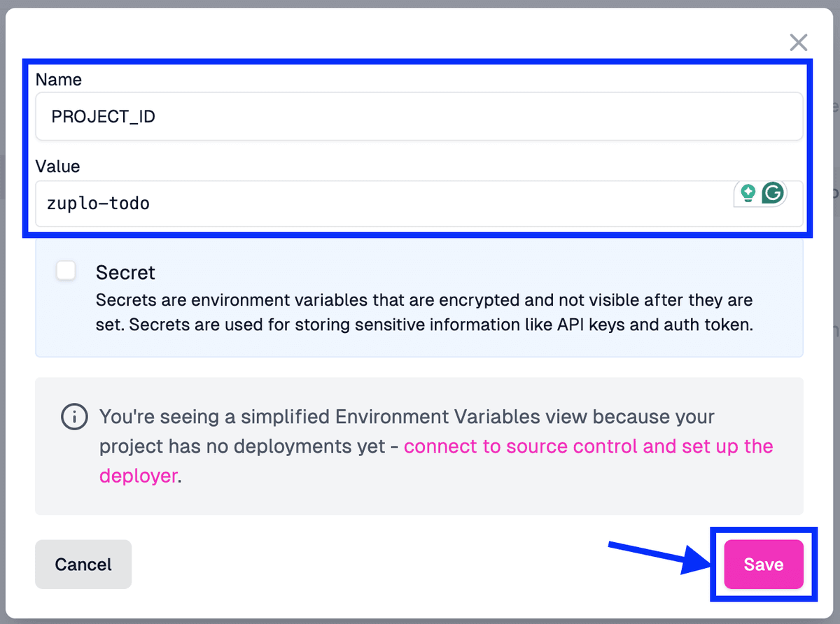This screenshot has width=840, height=624.
Task: Follow the pink "deployer" link
Action: click(139, 476)
